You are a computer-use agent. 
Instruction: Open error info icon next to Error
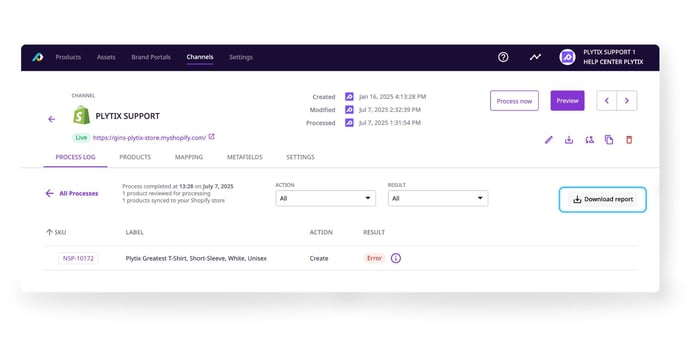[396, 258]
